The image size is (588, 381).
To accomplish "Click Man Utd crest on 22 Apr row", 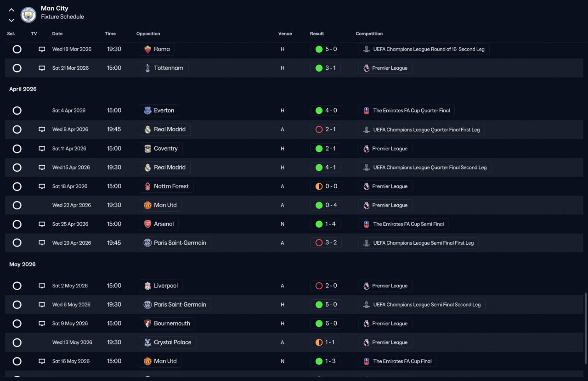I will tap(147, 205).
